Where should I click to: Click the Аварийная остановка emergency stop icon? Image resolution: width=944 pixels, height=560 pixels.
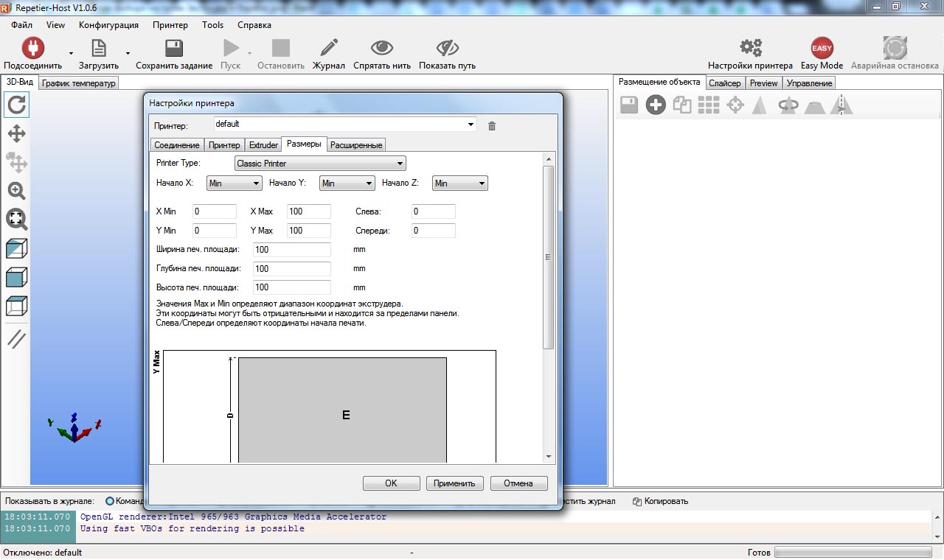tap(895, 48)
